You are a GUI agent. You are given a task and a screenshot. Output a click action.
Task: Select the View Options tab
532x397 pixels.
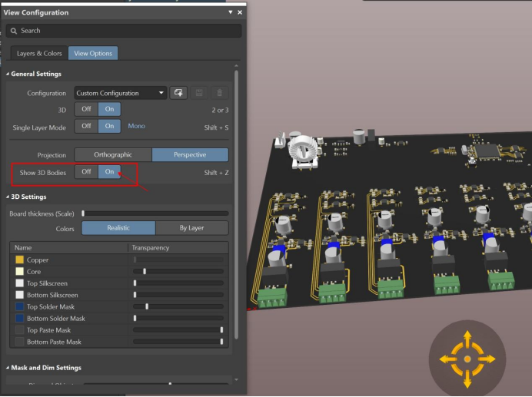click(x=93, y=54)
